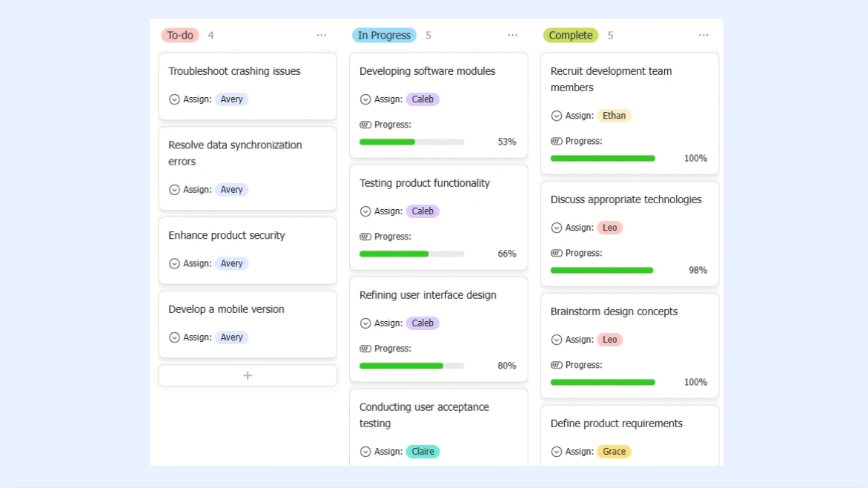The width and height of the screenshot is (868, 488).
Task: Click Claire tag on Conducting user acceptance testing
Action: click(x=423, y=452)
